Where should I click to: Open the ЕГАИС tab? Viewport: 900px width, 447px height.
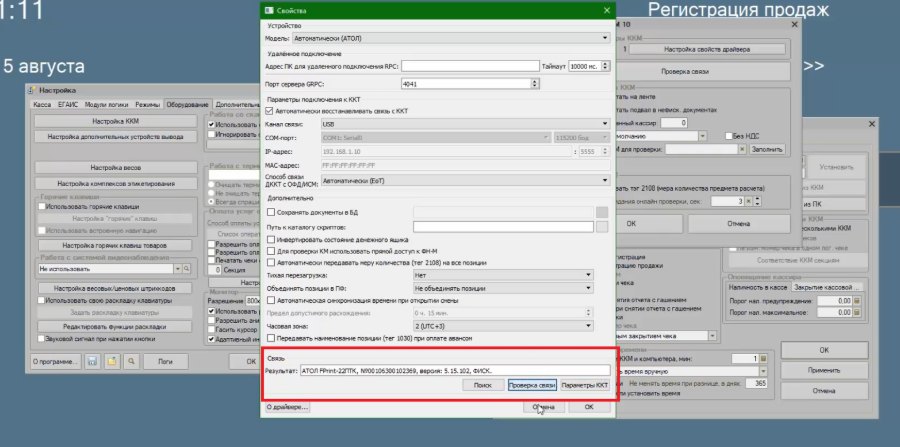click(x=68, y=105)
